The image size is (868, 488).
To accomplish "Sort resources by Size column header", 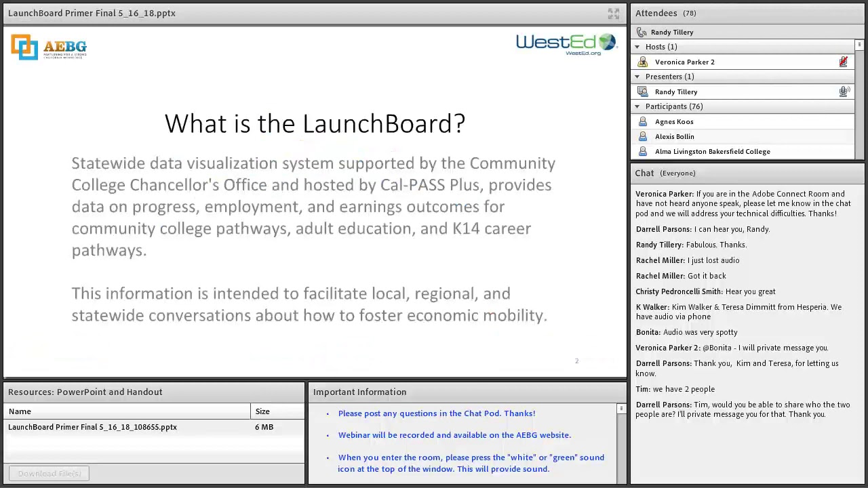I will tap(277, 411).
